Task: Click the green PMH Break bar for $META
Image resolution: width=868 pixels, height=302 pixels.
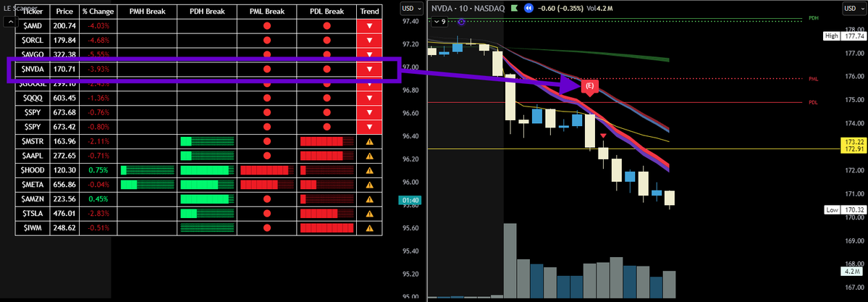Action: 147,185
